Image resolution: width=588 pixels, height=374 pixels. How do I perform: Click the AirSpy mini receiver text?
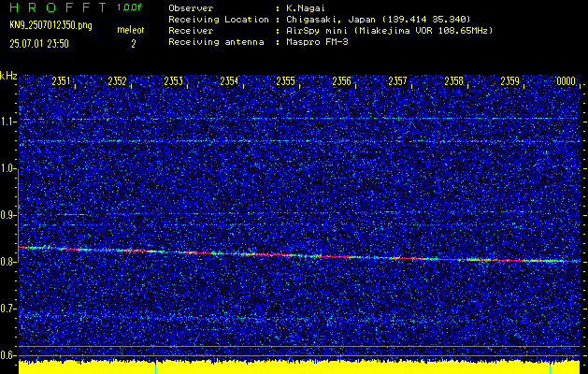pos(390,31)
